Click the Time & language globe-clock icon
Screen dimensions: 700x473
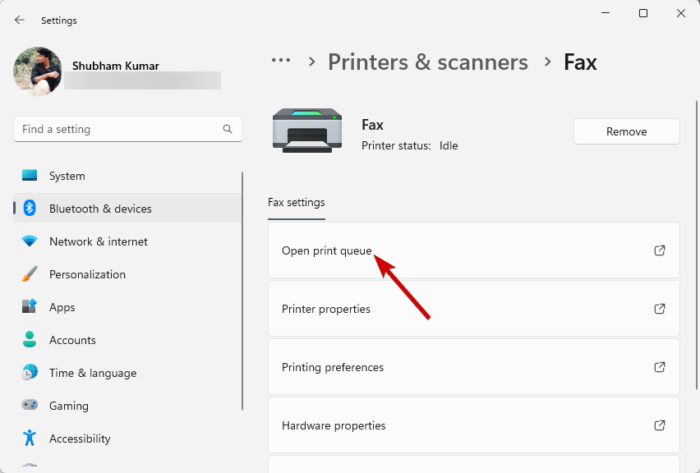(x=29, y=372)
